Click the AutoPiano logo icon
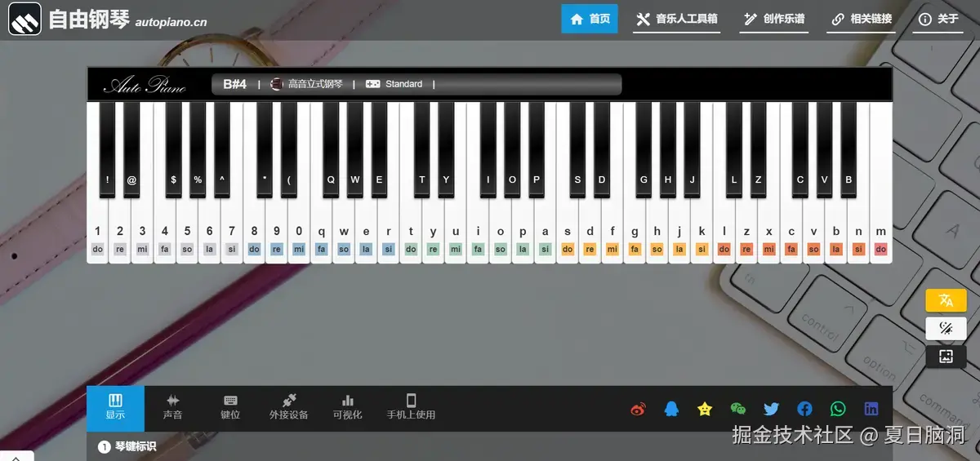 click(x=24, y=20)
